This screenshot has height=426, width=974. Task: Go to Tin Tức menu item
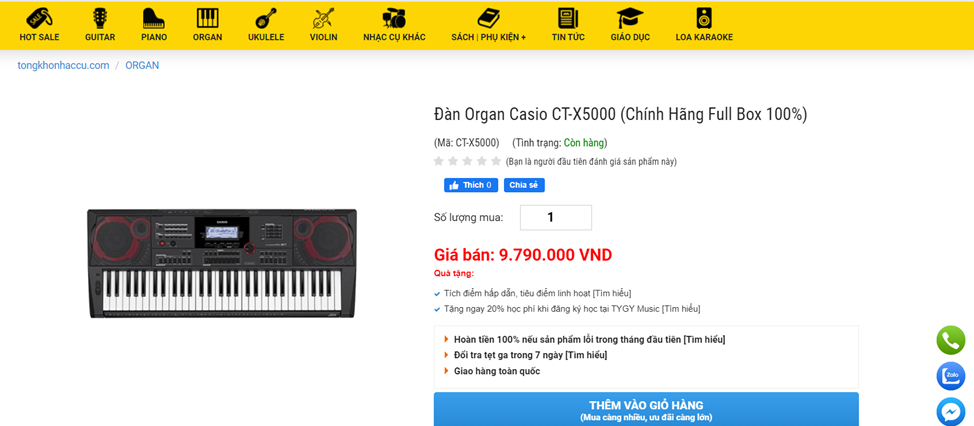(568, 37)
